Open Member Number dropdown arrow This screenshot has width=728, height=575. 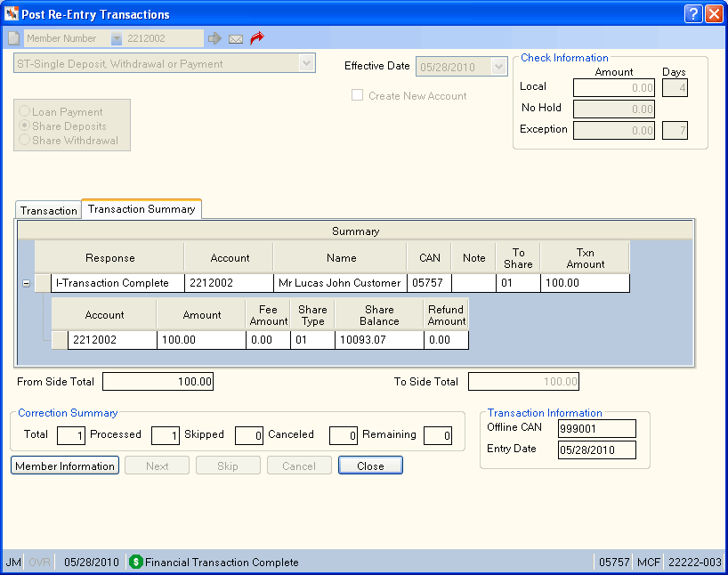coord(117,38)
